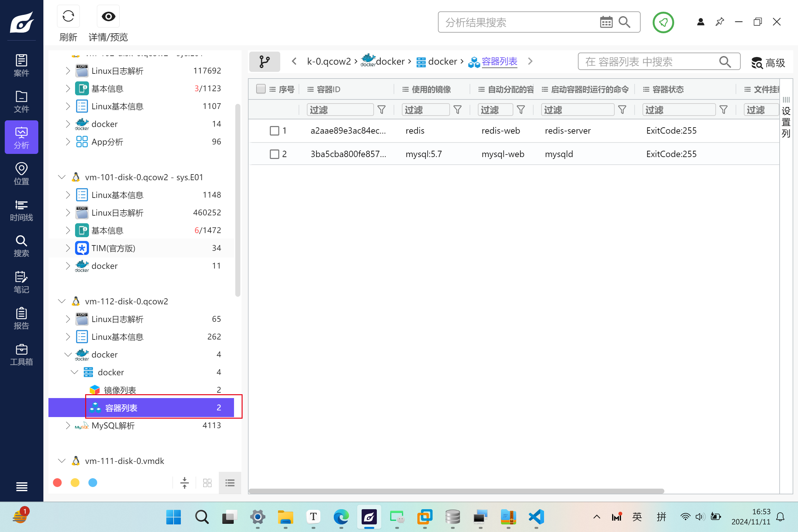Sort by the 容器状态 column header

pos(668,89)
